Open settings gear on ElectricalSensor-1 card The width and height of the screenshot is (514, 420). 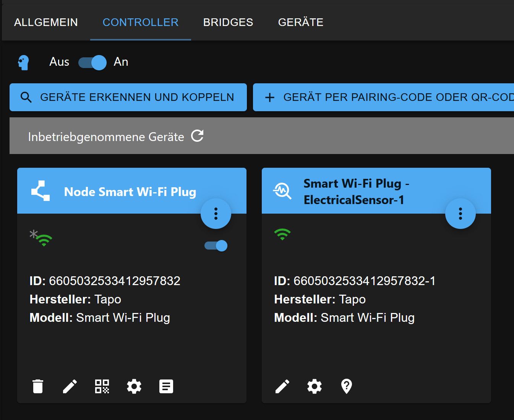(x=315, y=386)
